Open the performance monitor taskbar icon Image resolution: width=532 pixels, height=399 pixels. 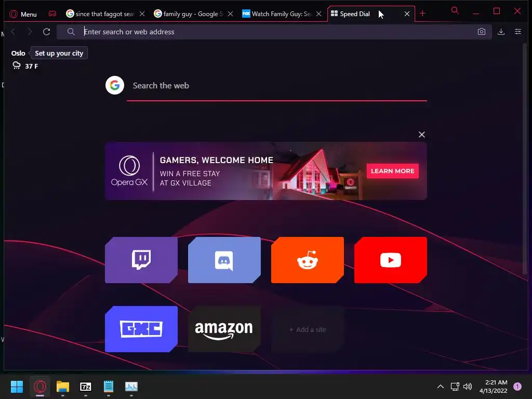pos(131,387)
